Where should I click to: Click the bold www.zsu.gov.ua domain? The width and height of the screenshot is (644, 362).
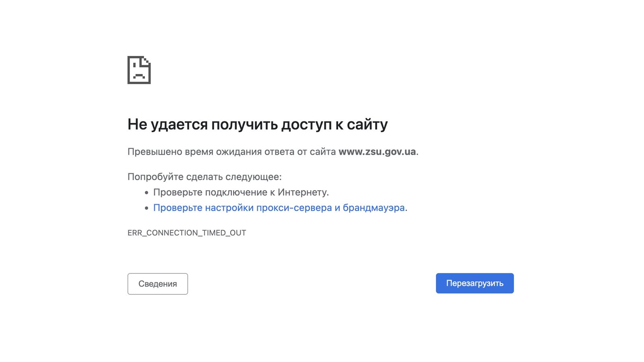[377, 152]
